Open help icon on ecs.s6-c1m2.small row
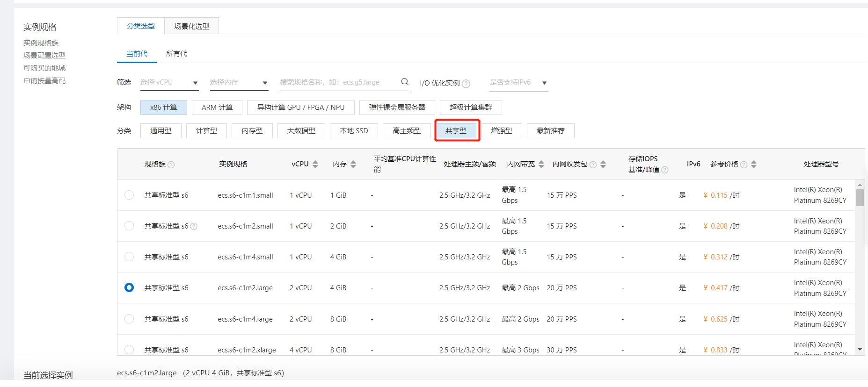 coord(194,227)
